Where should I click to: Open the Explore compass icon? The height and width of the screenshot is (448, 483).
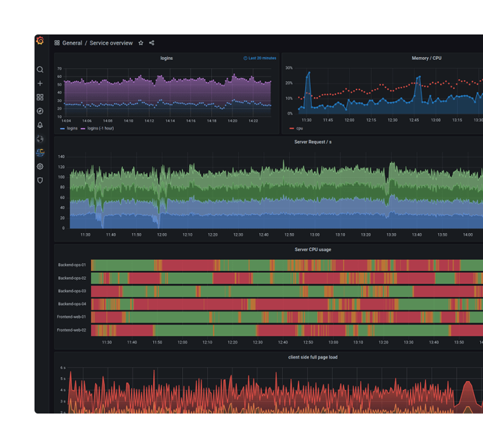coord(40,111)
